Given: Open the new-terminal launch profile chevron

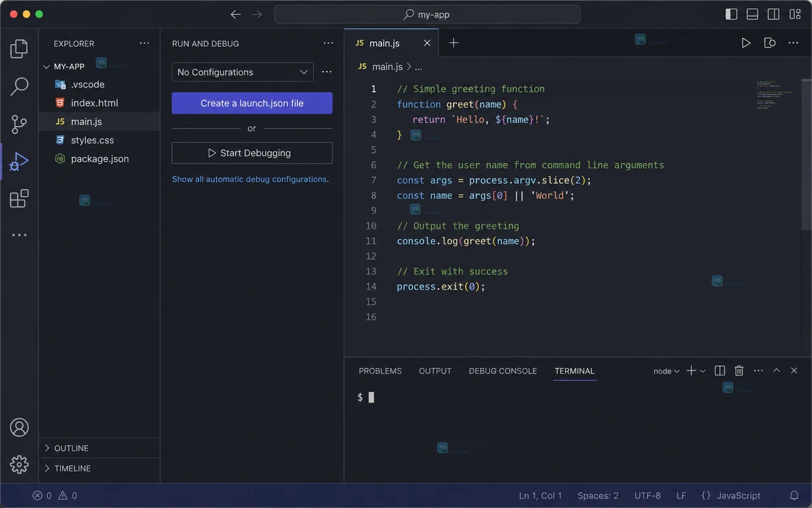Looking at the screenshot, I should click(703, 371).
